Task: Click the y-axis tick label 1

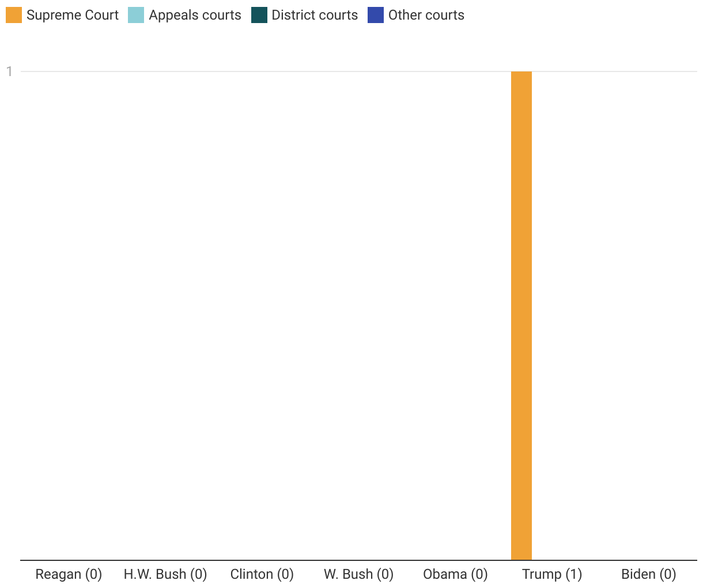Action: pyautogui.click(x=9, y=72)
